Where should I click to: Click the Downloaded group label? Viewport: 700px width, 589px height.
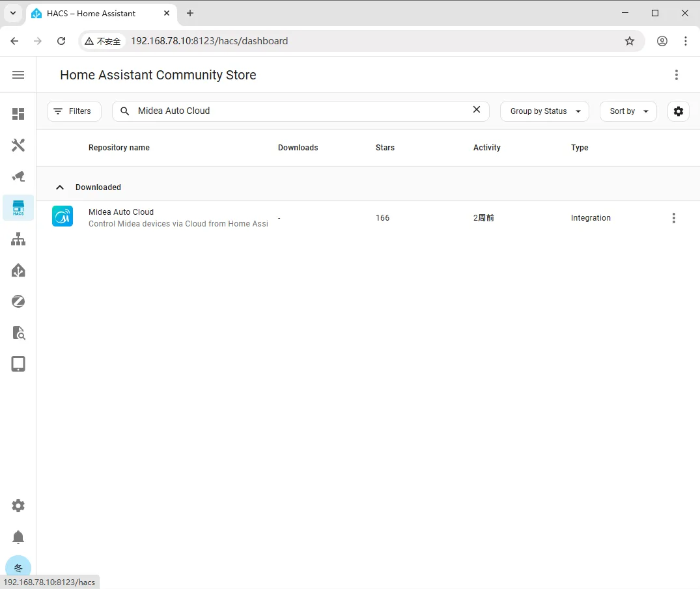[x=98, y=187]
